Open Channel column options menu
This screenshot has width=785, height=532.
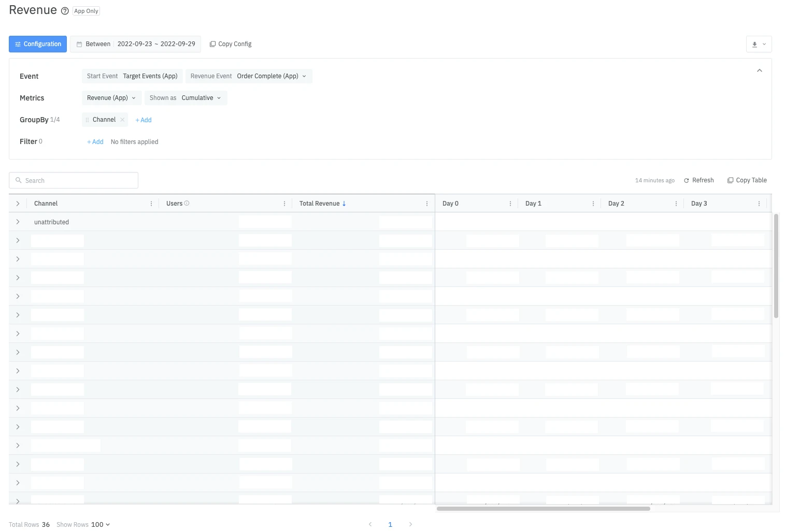pos(151,204)
